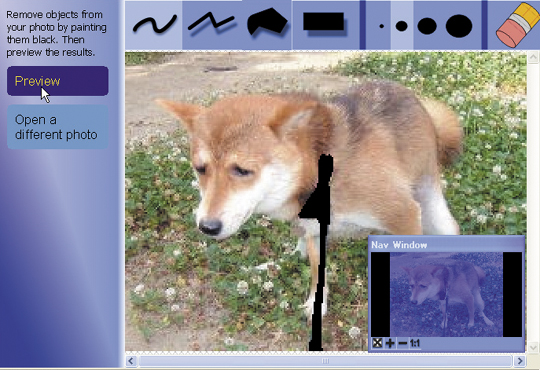Select the zigzag line tool
Viewport: 540px width, 370px height.
click(x=210, y=25)
